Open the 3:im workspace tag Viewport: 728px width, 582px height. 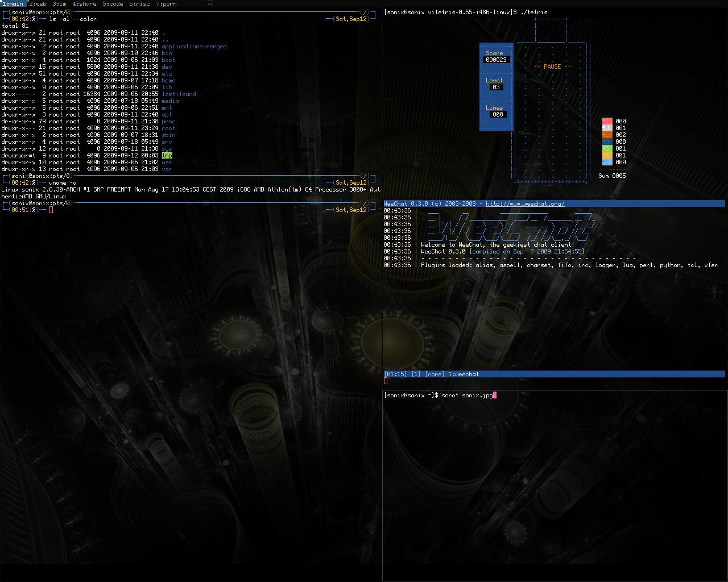point(60,3)
